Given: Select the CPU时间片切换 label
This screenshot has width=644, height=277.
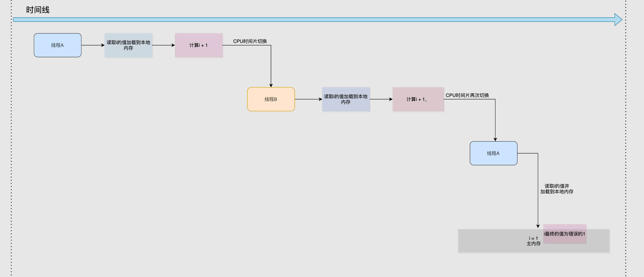Looking at the screenshot, I should coord(250,41).
